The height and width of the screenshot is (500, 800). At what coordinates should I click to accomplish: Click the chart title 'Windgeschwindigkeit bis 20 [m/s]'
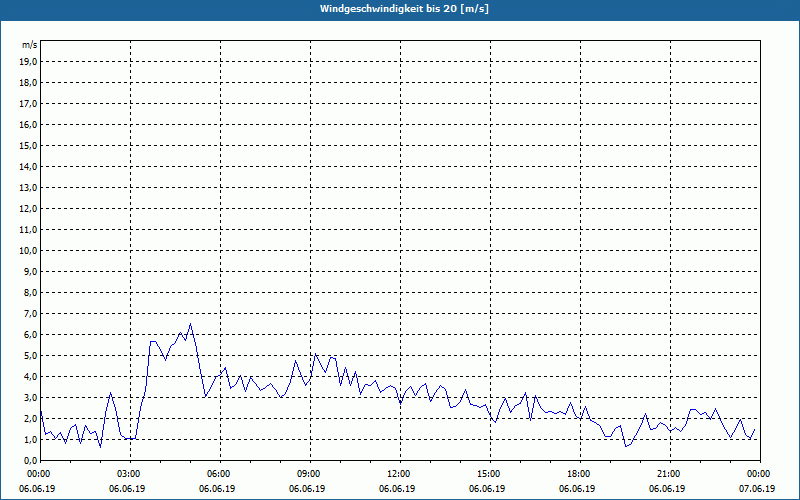click(405, 9)
